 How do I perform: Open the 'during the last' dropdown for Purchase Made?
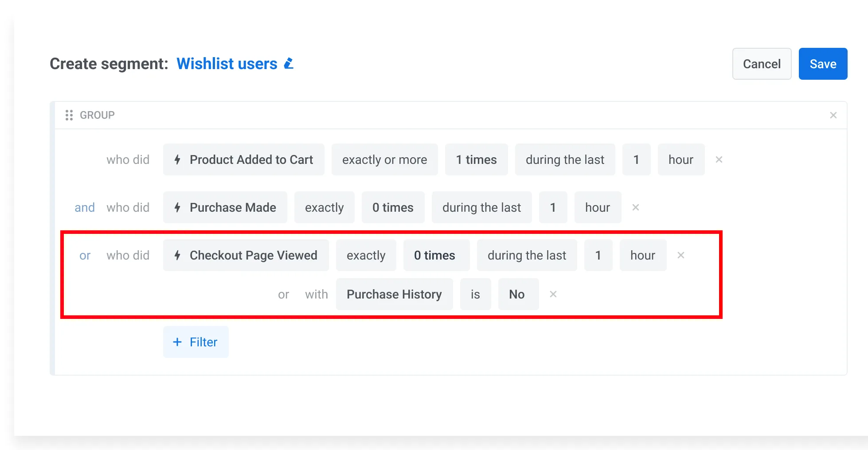tap(481, 207)
